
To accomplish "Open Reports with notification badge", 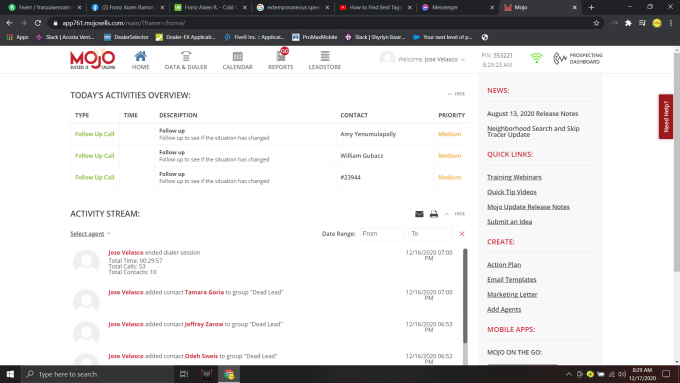I will (x=281, y=60).
